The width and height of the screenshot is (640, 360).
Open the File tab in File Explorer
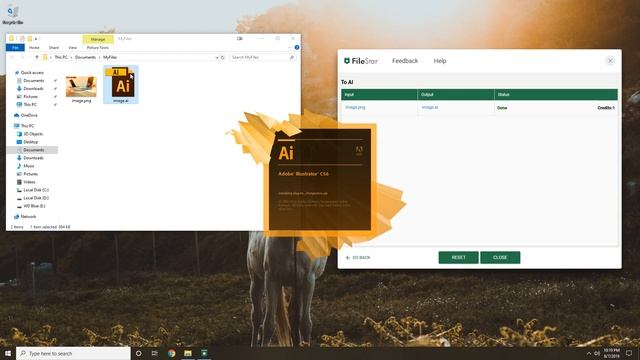(x=15, y=48)
